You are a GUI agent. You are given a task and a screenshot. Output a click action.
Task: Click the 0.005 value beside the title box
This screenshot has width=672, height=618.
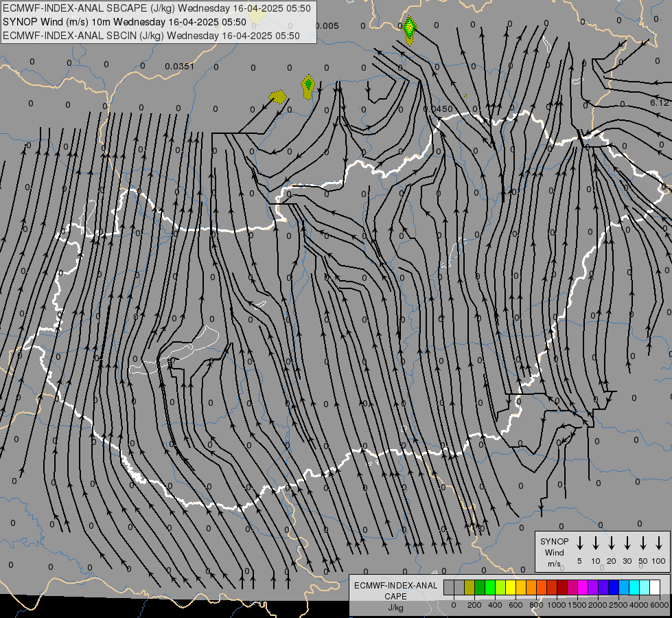click(x=327, y=25)
